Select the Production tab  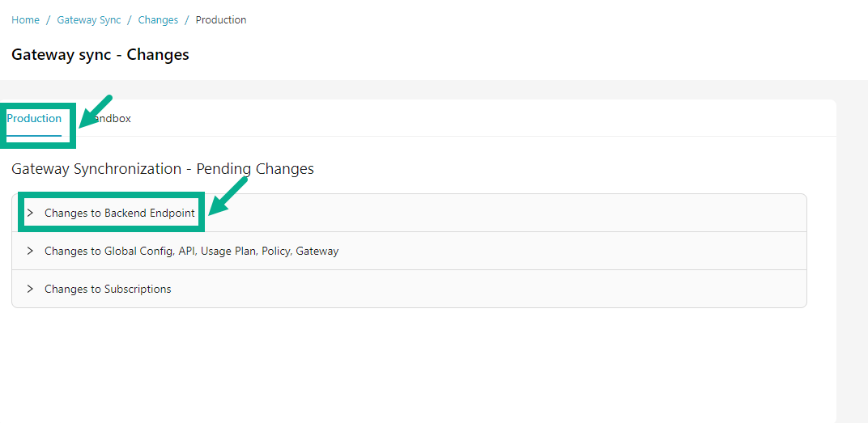click(34, 119)
